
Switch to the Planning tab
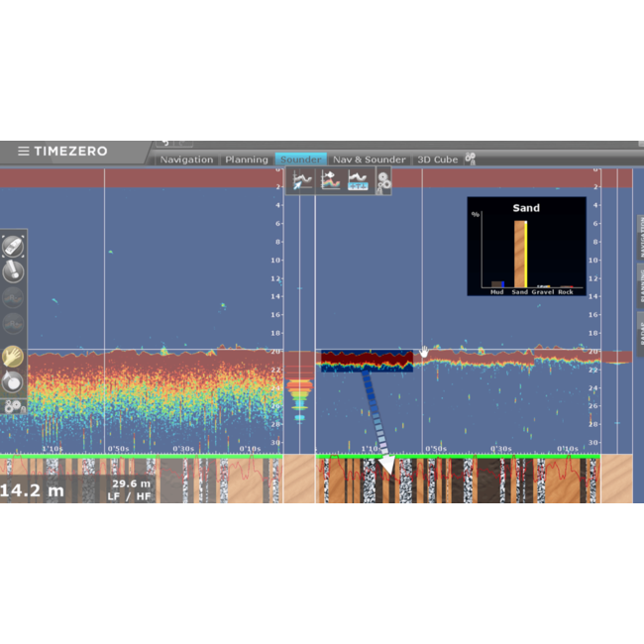(246, 160)
